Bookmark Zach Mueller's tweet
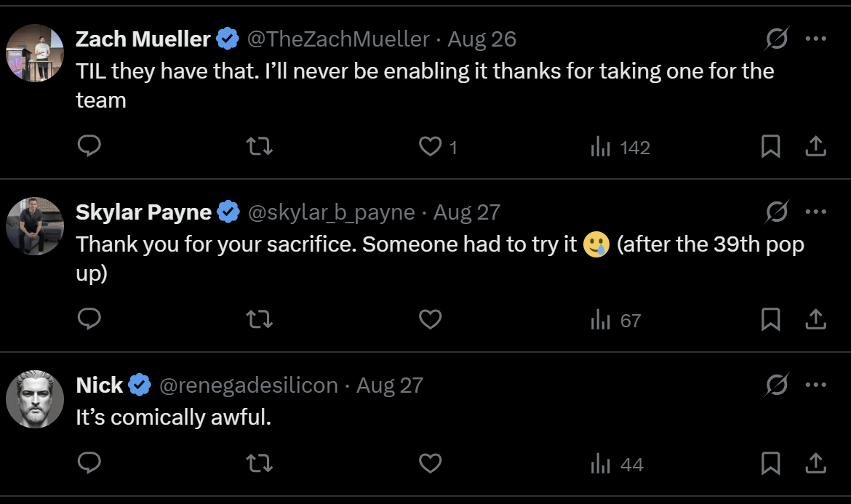 tap(770, 147)
